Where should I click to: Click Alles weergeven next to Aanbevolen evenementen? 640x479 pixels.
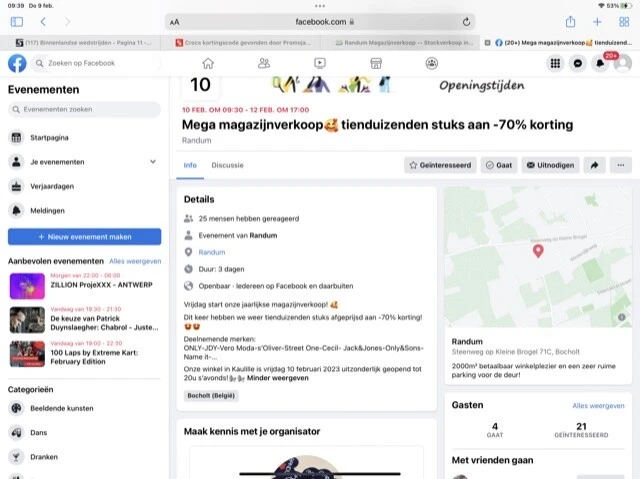click(x=135, y=261)
